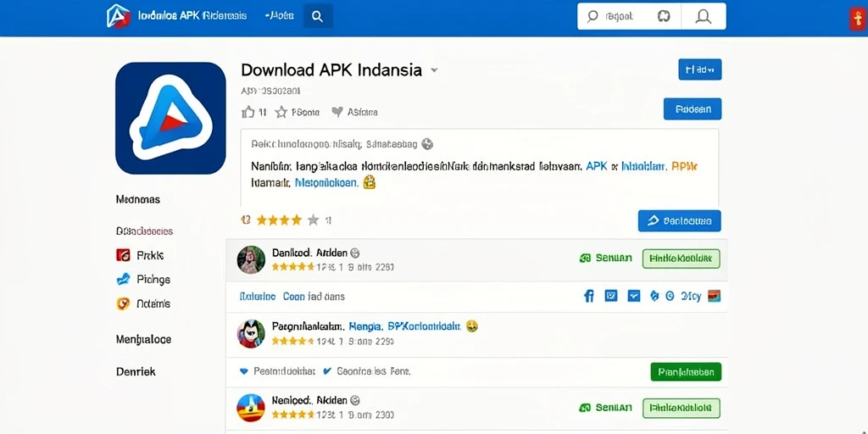This screenshot has height=434, width=868.
Task: Open the Pagpnihanlealam reviewer avatar
Action: [x=251, y=334]
